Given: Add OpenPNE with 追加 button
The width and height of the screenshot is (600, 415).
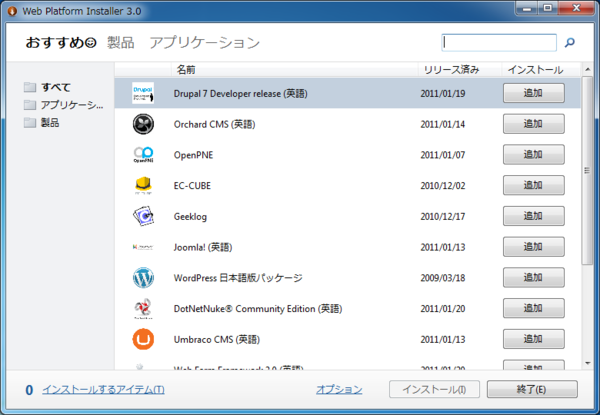Looking at the screenshot, I should (533, 155).
